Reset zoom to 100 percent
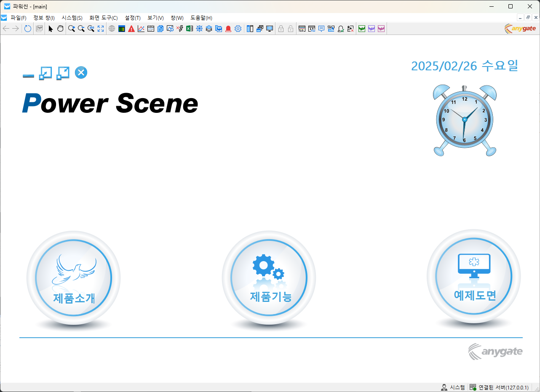The width and height of the screenshot is (540, 392). [x=91, y=29]
